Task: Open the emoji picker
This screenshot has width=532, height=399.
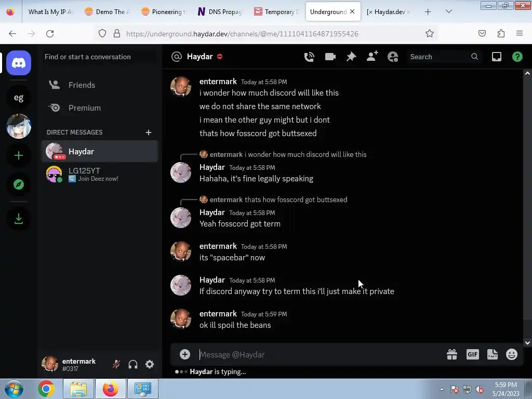Action: point(512,354)
